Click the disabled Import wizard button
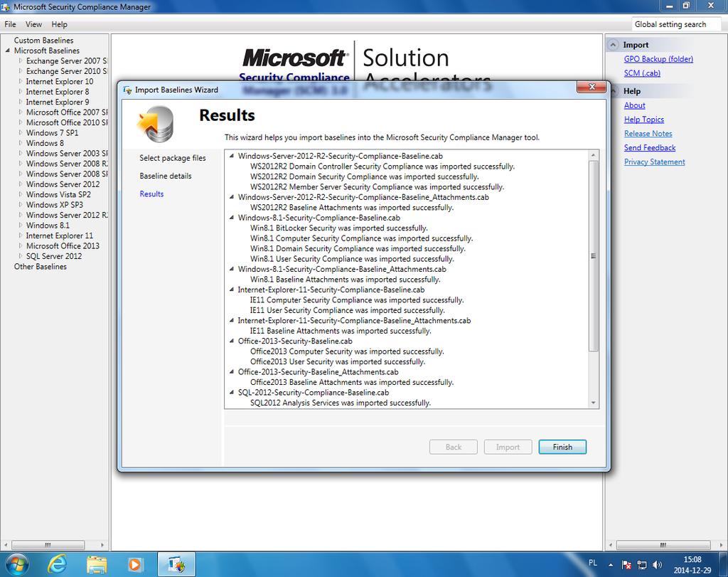This screenshot has width=728, height=577. [x=508, y=447]
